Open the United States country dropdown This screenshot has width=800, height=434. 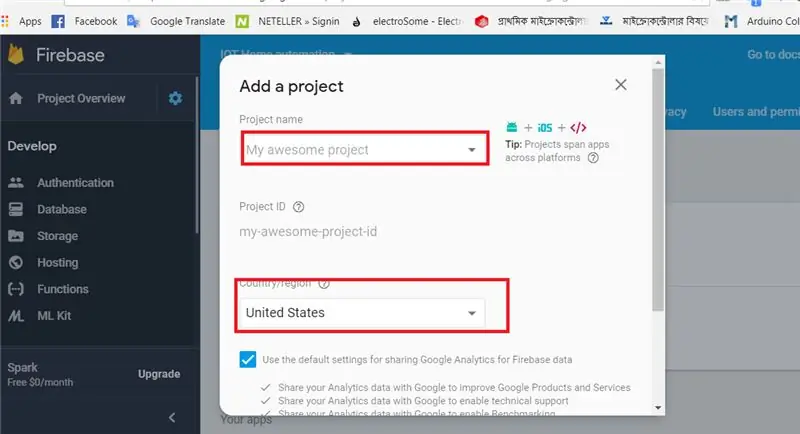[361, 313]
